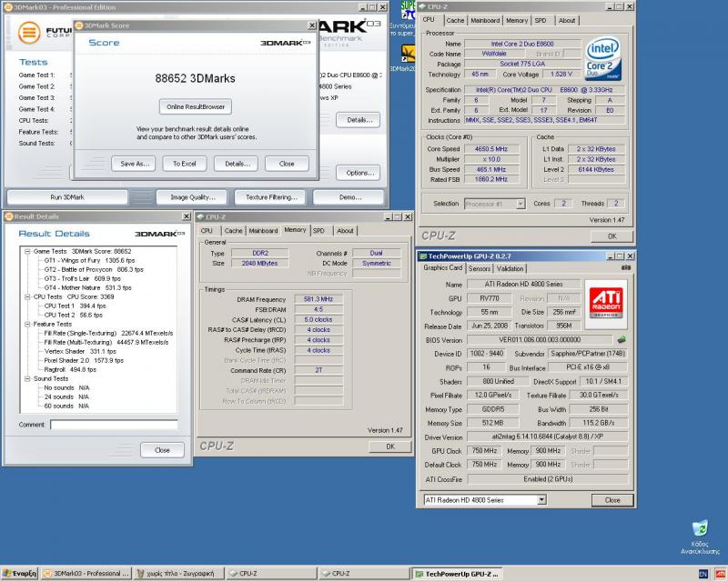
Task: Click the Paint taskbar button
Action: [178, 574]
